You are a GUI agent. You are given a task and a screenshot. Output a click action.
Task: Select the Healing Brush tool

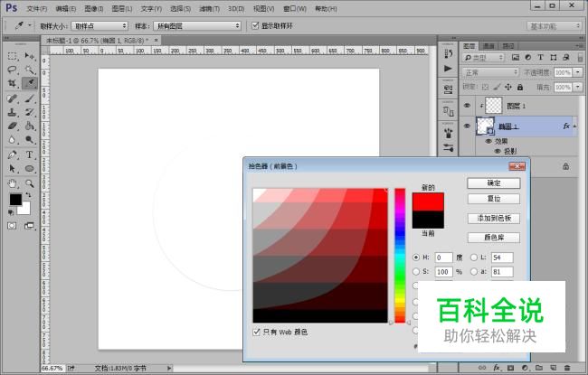pyautogui.click(x=12, y=98)
